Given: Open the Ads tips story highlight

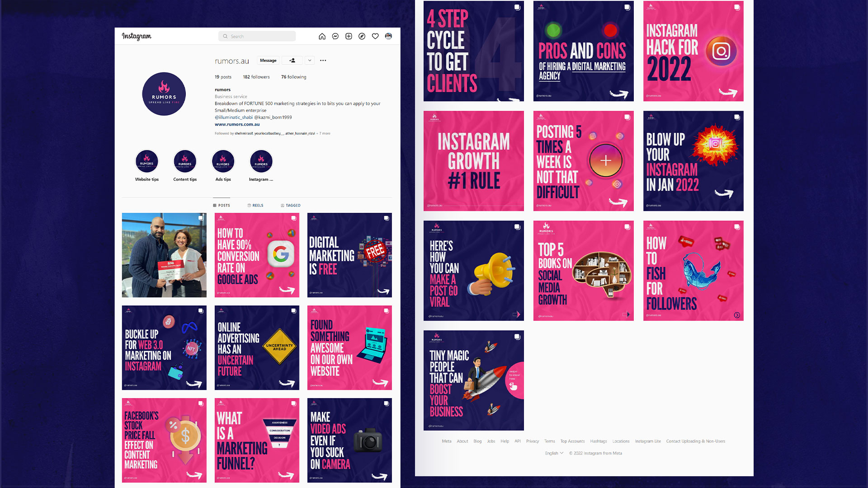Looking at the screenshot, I should pos(223,162).
